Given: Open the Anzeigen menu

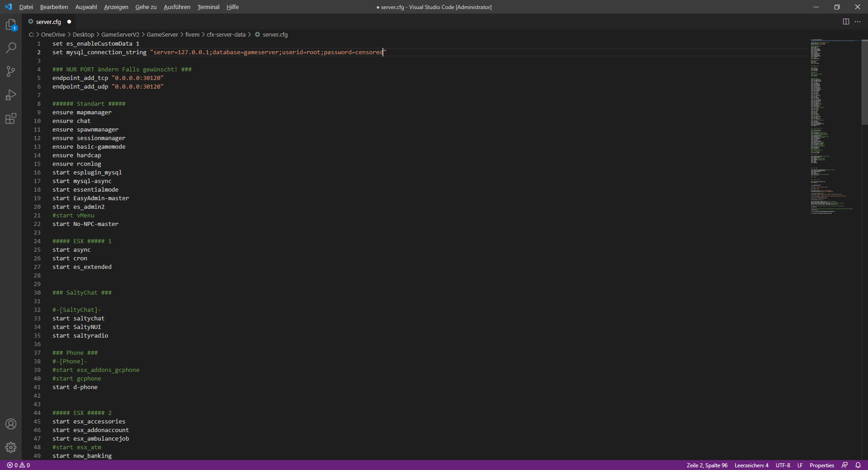Looking at the screenshot, I should click(116, 7).
